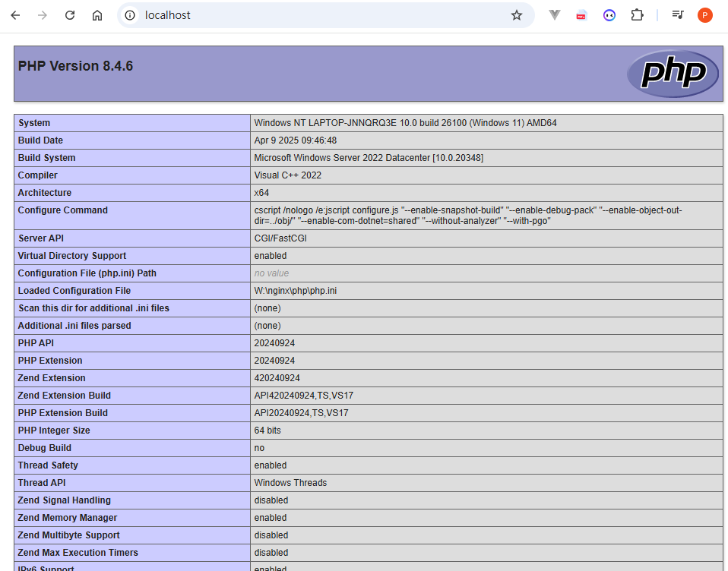Click the Zend Extension label
This screenshot has height=571, width=728.
(x=52, y=378)
